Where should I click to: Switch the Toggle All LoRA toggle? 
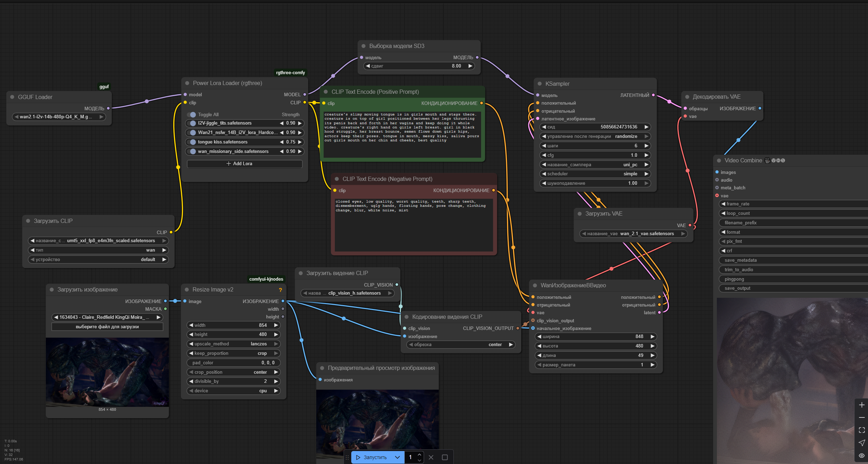pos(191,114)
